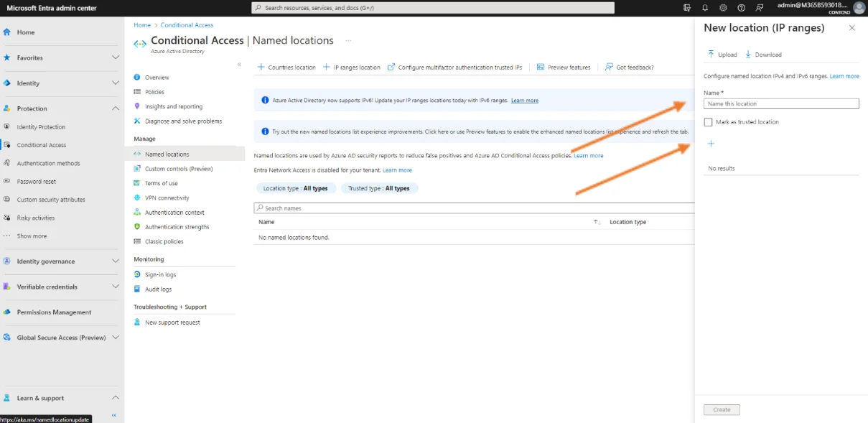868x423 pixels.
Task: Open the Location type filter
Action: coord(295,188)
